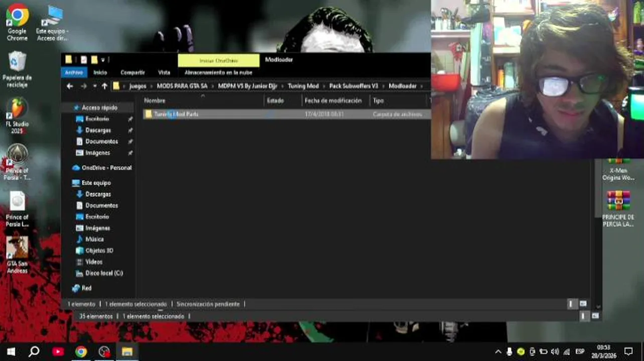Select the FL Studio 2025 desktop icon

click(x=17, y=116)
